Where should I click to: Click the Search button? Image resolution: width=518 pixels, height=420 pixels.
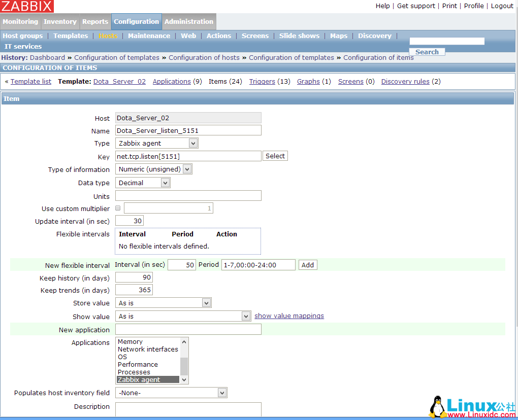427,52
